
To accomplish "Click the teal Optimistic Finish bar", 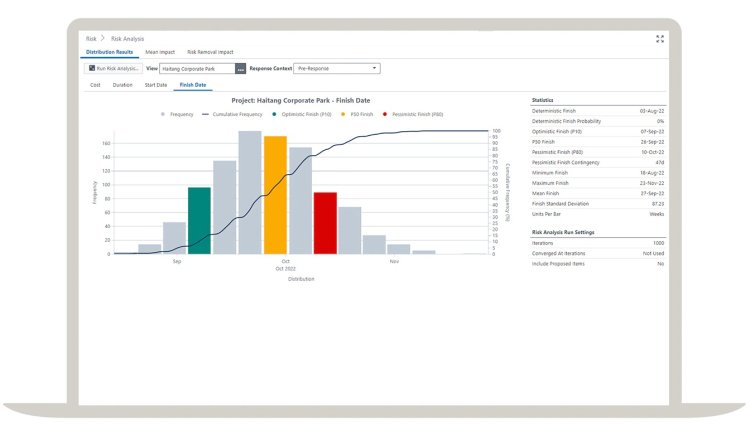I will coord(199,220).
